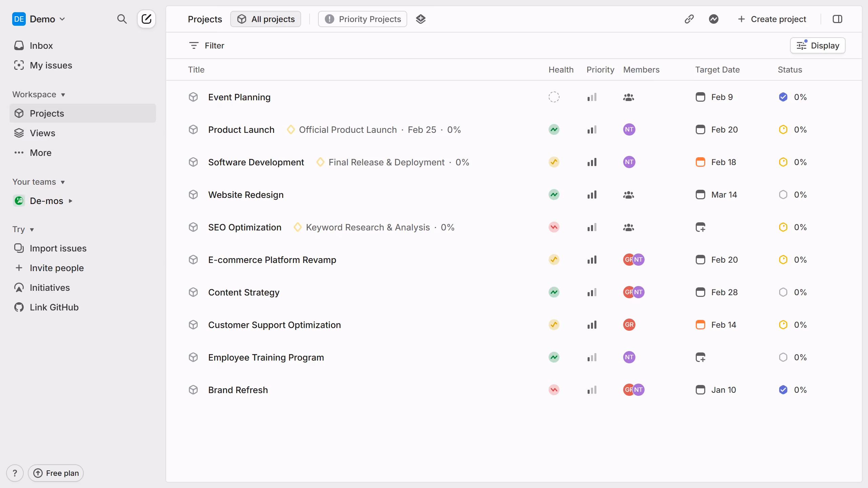Switch to Priority Projects view
Viewport: 868px width, 488px height.
pos(362,19)
